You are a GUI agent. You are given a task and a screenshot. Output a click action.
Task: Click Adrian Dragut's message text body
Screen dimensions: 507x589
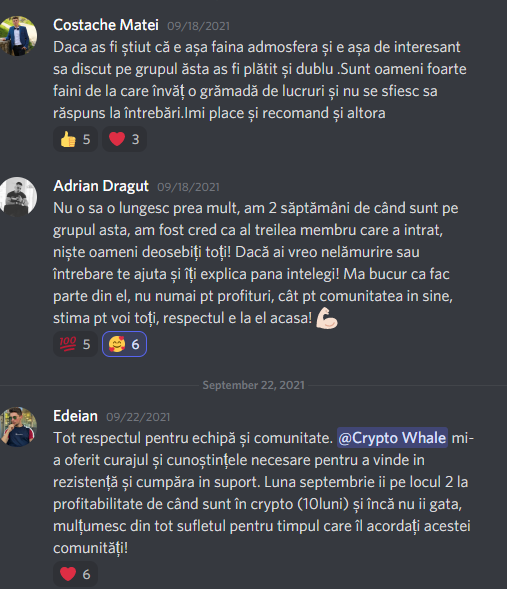pyautogui.click(x=255, y=263)
